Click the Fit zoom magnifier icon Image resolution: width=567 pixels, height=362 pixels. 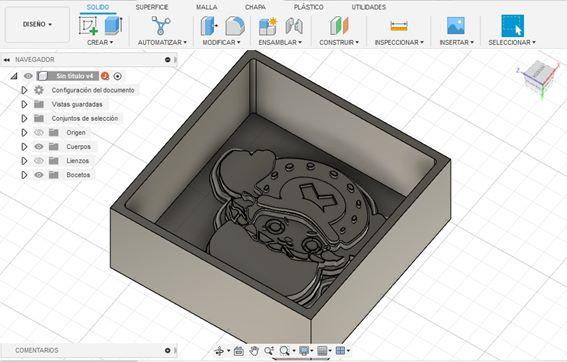[x=285, y=350]
